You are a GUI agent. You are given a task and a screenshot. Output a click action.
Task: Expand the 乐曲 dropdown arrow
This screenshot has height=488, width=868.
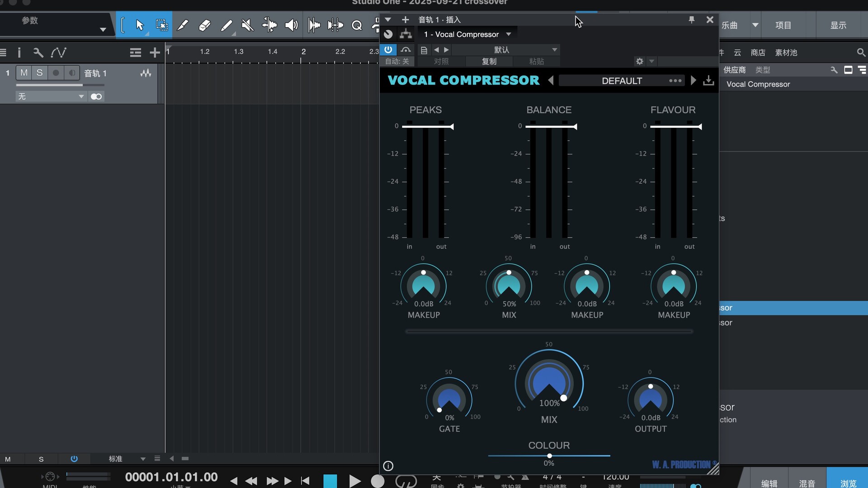[x=755, y=25]
